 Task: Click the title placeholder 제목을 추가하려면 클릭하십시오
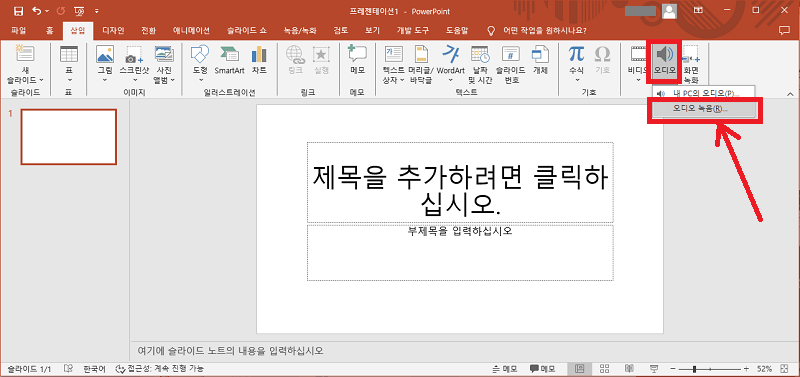pos(460,183)
